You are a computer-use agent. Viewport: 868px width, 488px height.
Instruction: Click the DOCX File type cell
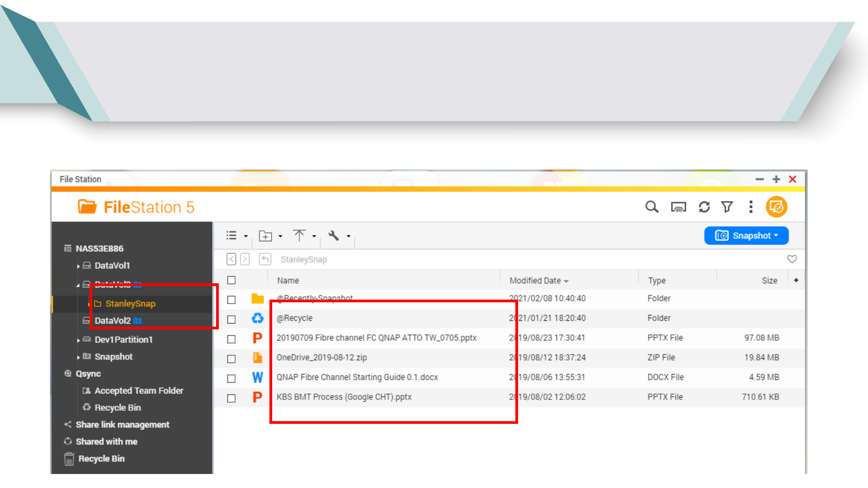[665, 377]
